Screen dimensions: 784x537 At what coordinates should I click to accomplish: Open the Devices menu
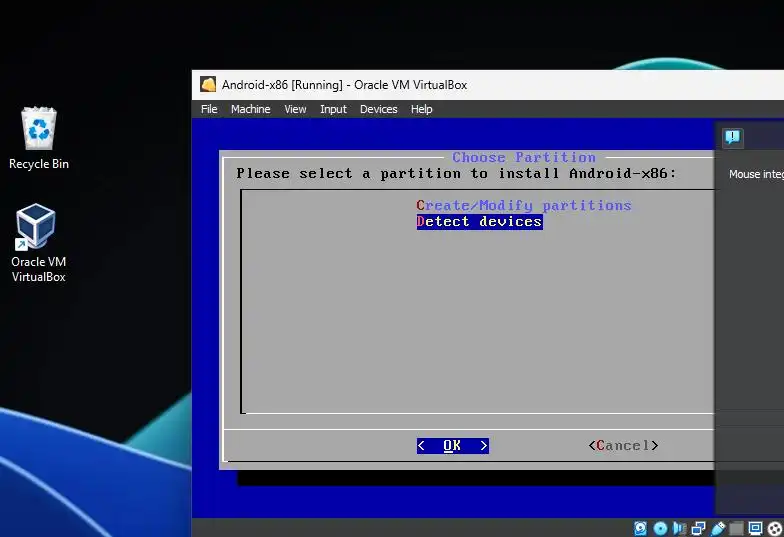click(378, 109)
